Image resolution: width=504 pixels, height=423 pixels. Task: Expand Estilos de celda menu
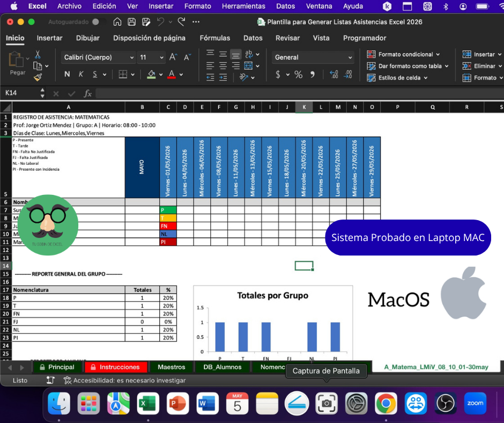pos(397,78)
